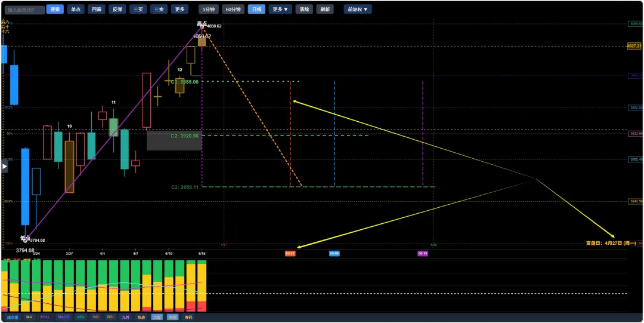The width and height of the screenshot is (644, 323).
Task: Toggle the 轨迹 indicator
Action: (x=141, y=317)
